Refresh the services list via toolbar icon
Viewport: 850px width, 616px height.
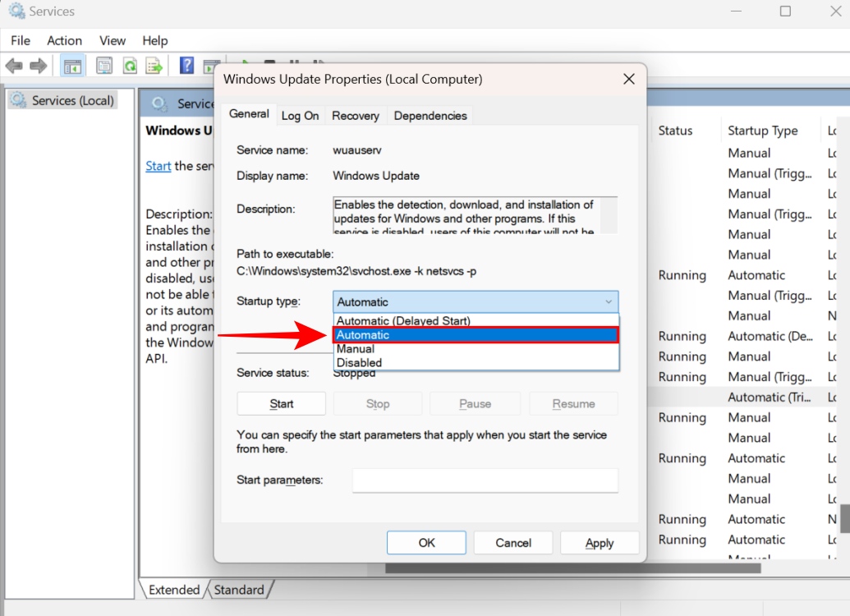[129, 65]
